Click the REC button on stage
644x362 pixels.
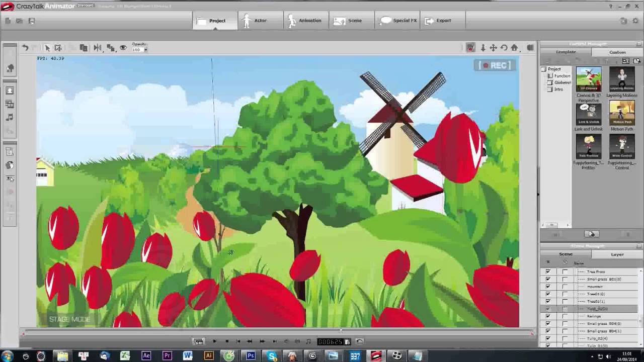pos(495,65)
